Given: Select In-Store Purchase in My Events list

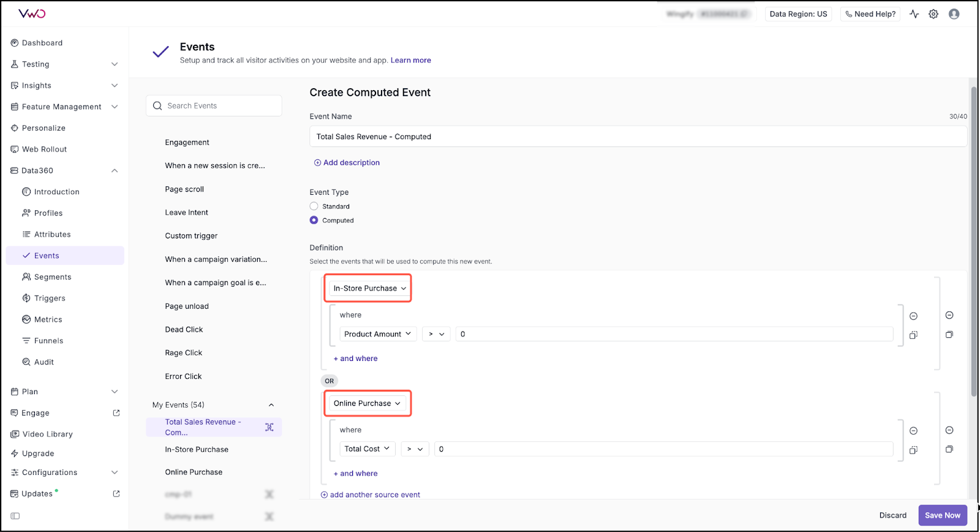Looking at the screenshot, I should click(197, 450).
